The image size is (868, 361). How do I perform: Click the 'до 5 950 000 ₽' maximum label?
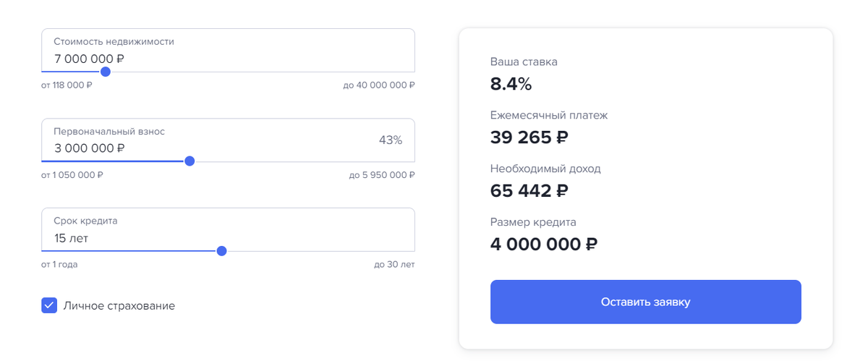pyautogui.click(x=382, y=175)
